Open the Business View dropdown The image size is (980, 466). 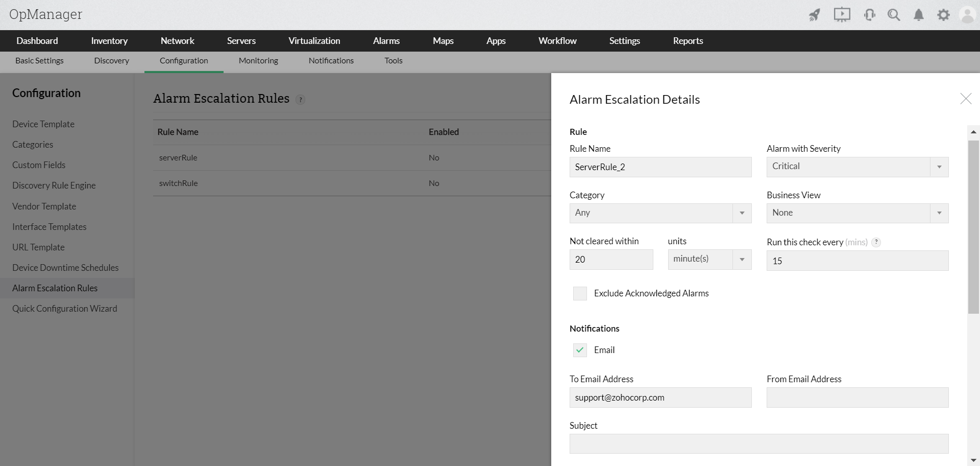coord(857,213)
